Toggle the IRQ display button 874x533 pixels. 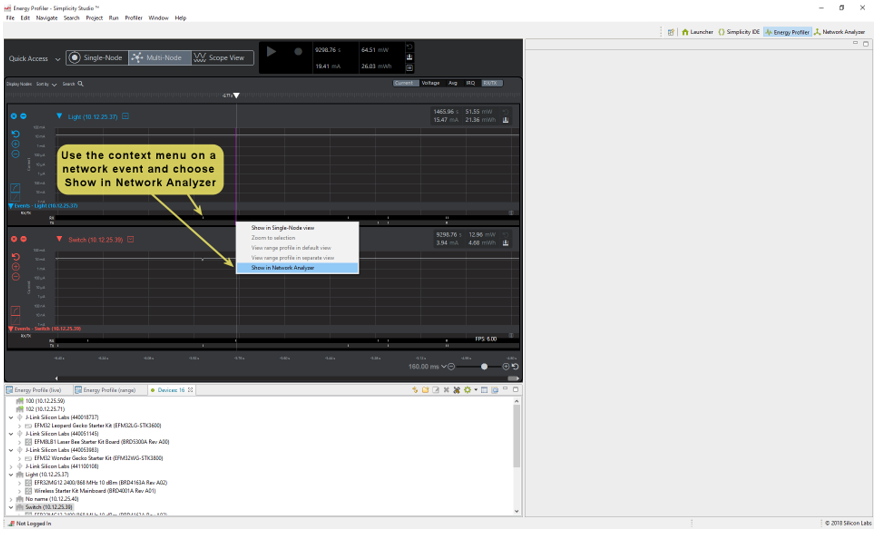click(470, 83)
